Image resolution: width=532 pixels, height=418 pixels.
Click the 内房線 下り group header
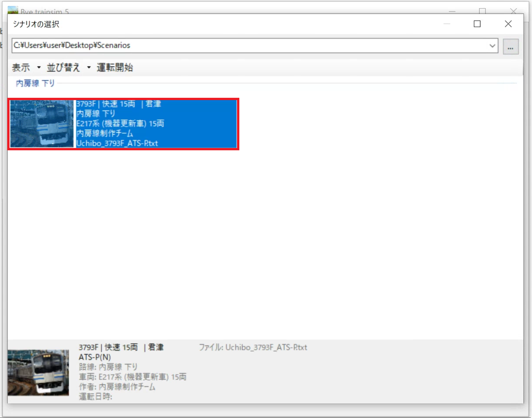35,83
